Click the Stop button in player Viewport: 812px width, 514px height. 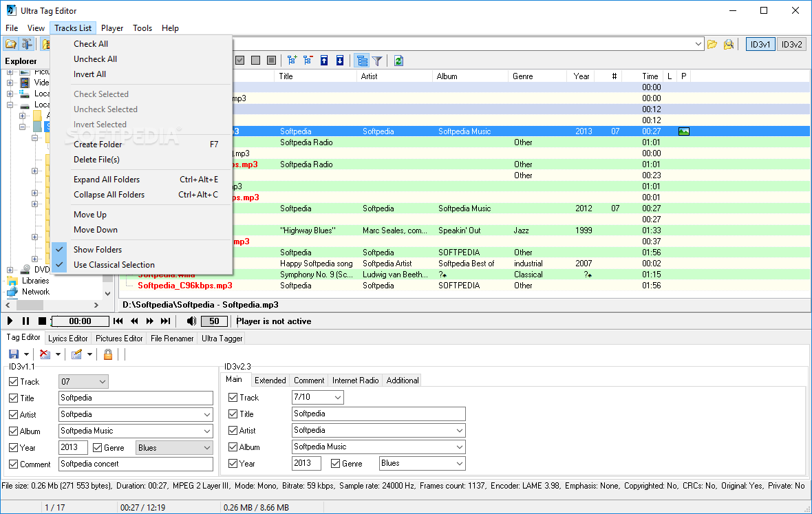43,321
